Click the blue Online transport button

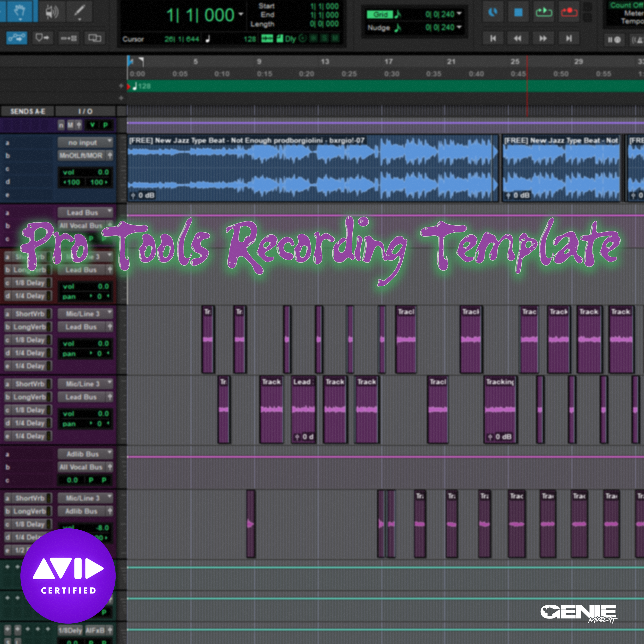pos(493,12)
